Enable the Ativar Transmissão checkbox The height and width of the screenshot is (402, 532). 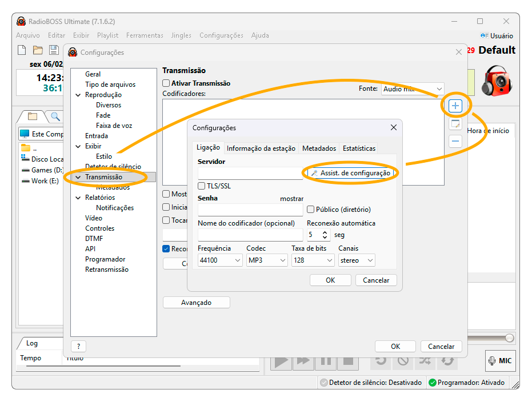coord(166,83)
